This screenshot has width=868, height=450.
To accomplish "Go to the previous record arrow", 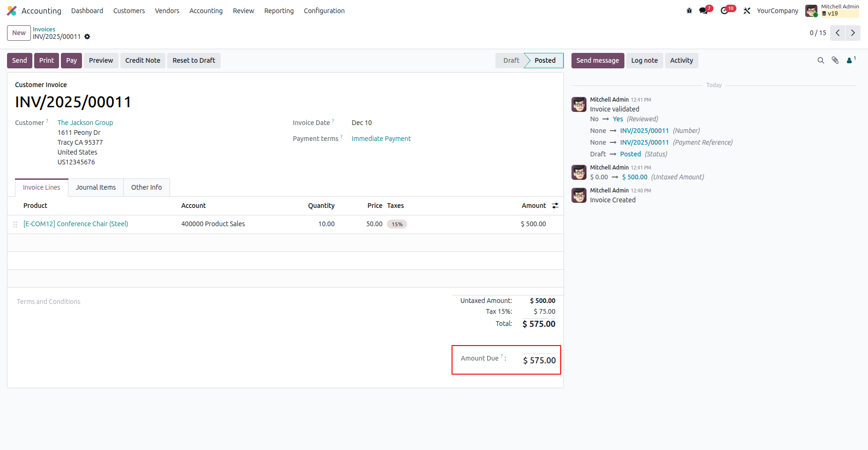I will pos(838,33).
